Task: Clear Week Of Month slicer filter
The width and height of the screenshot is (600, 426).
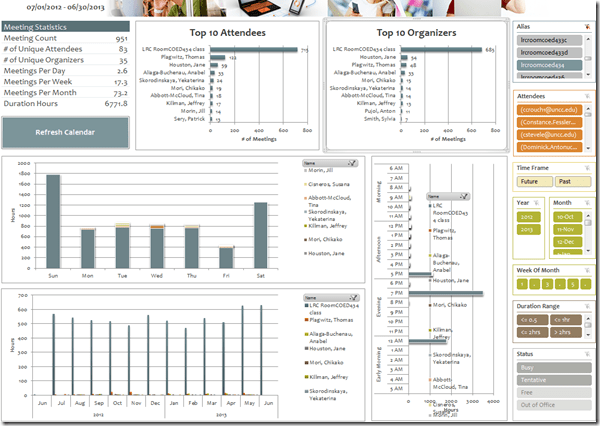Action: (x=587, y=270)
